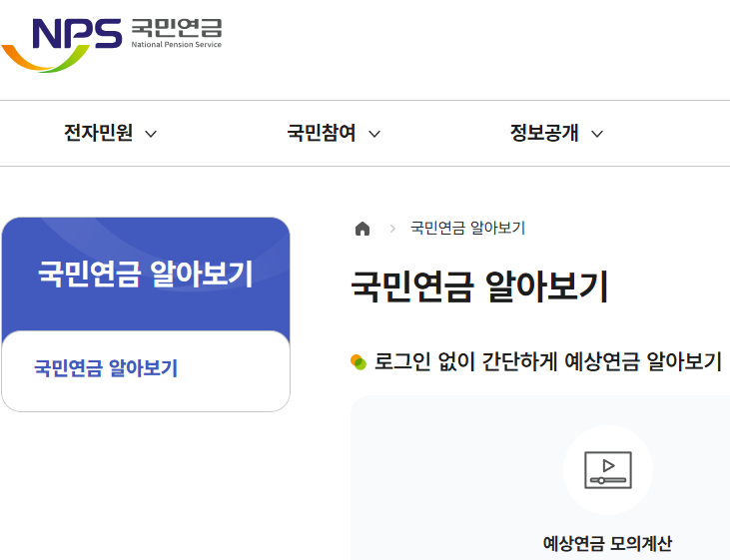The height and width of the screenshot is (560, 730).
Task: Open the 예상연금 모의계산 link
Action: [607, 543]
